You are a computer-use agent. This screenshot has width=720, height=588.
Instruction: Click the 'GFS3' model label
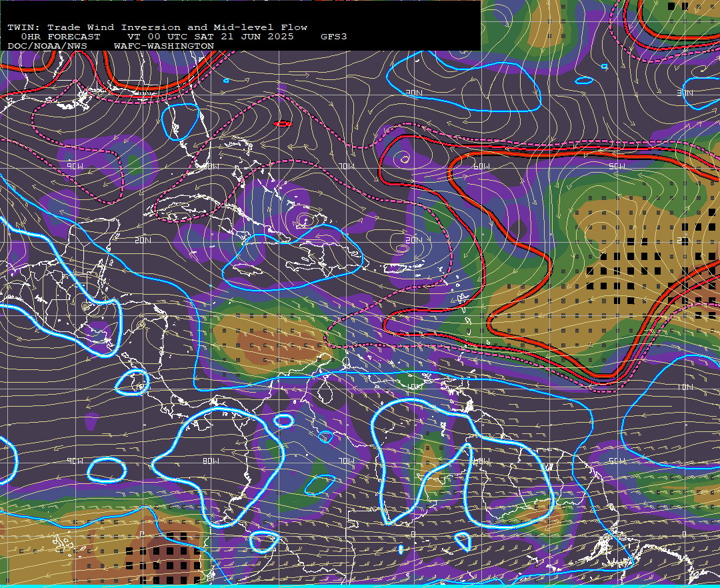333,37
